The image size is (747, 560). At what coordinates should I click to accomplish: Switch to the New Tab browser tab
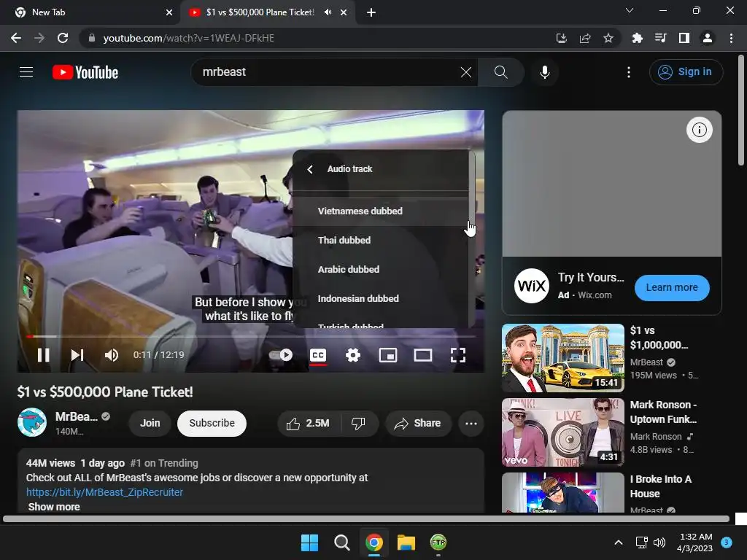(90, 12)
